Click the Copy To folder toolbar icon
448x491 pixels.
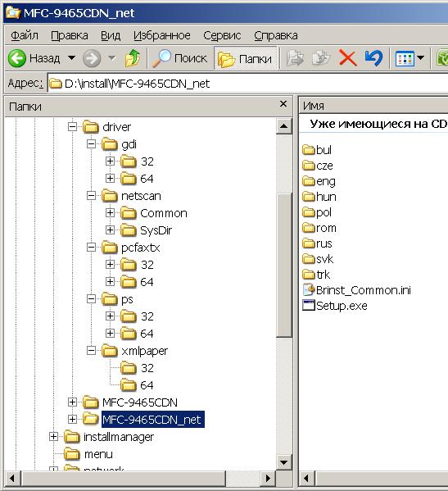coord(321,58)
